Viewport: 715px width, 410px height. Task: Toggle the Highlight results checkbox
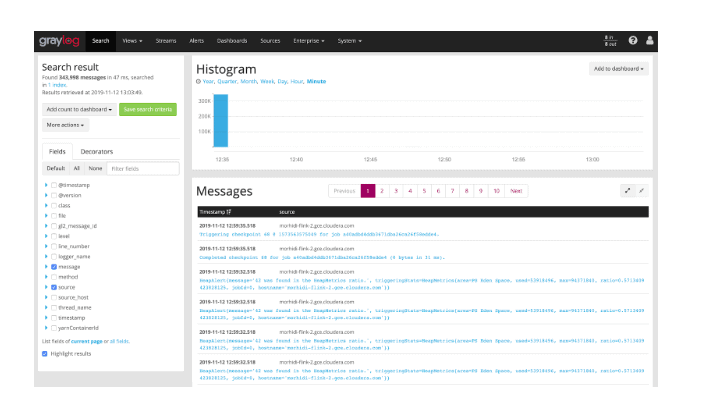click(x=45, y=353)
